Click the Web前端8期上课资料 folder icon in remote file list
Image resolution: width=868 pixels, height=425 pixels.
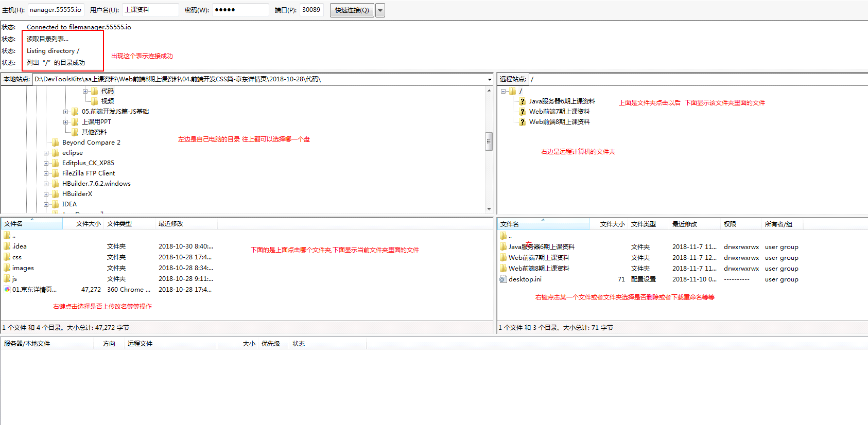coord(504,269)
